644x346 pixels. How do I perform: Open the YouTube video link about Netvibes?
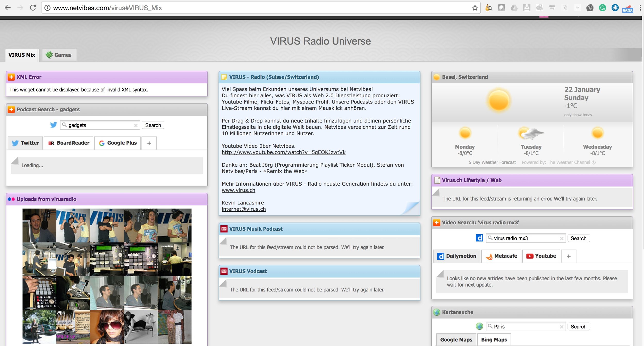coord(284,152)
